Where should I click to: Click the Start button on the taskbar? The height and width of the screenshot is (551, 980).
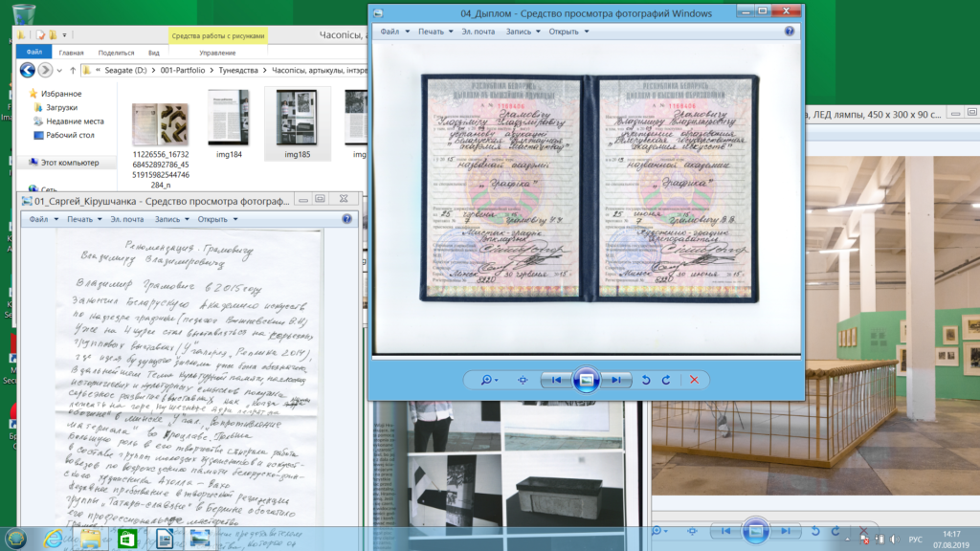15,538
